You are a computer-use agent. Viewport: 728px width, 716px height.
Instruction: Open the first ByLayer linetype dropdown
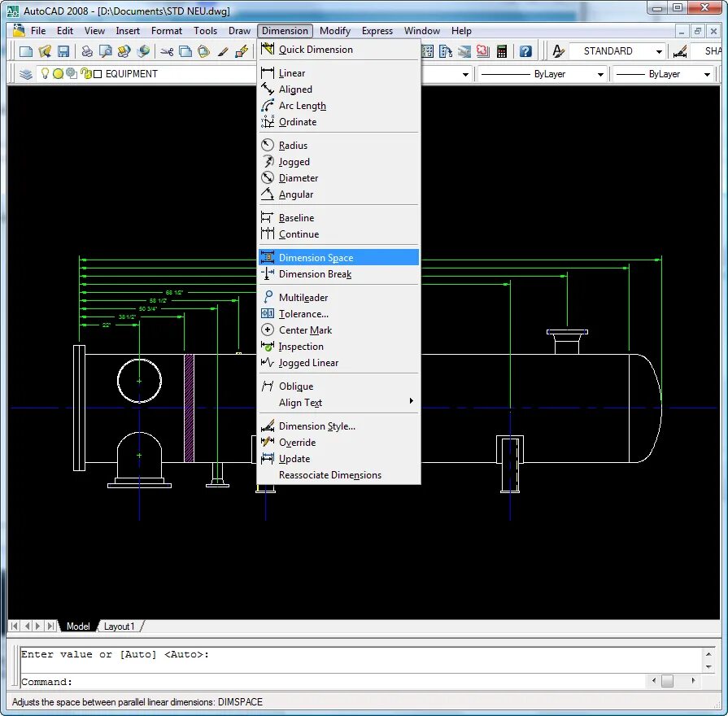point(600,74)
